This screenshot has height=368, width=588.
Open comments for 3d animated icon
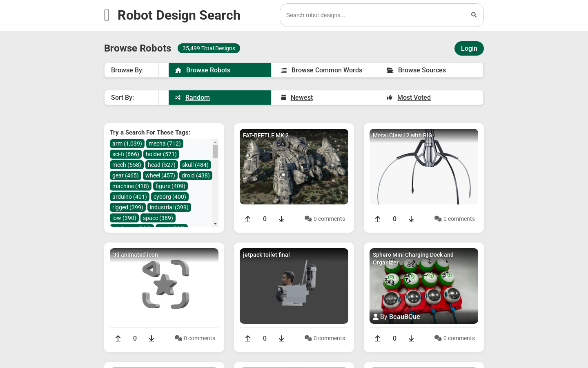195,338
